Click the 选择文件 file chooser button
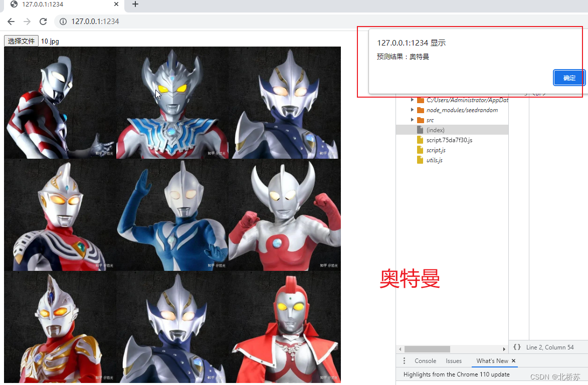This screenshot has height=385, width=588. [x=21, y=41]
